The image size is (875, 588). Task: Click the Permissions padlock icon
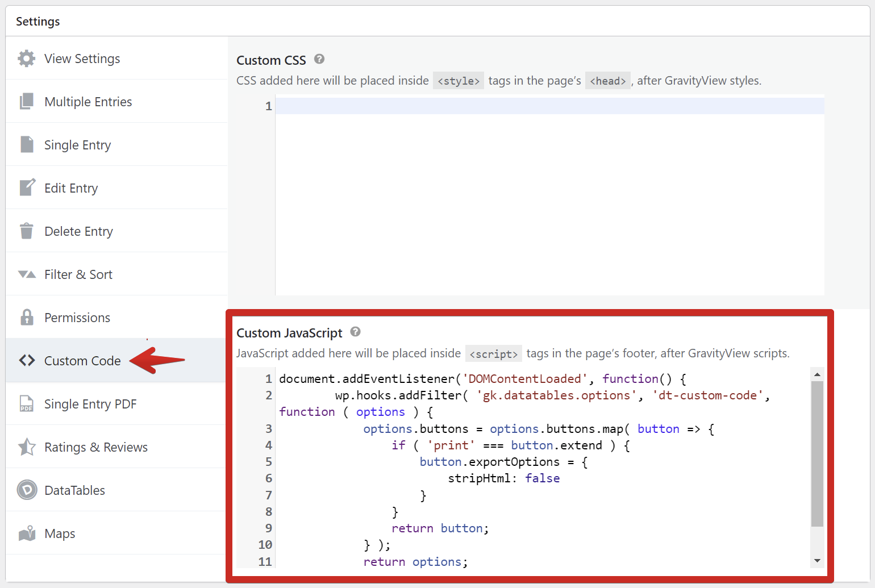point(27,317)
